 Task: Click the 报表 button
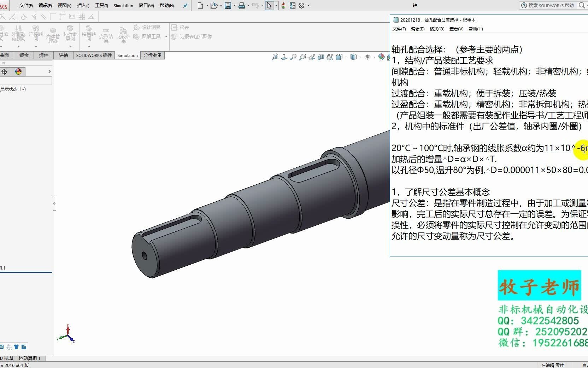pos(180,27)
